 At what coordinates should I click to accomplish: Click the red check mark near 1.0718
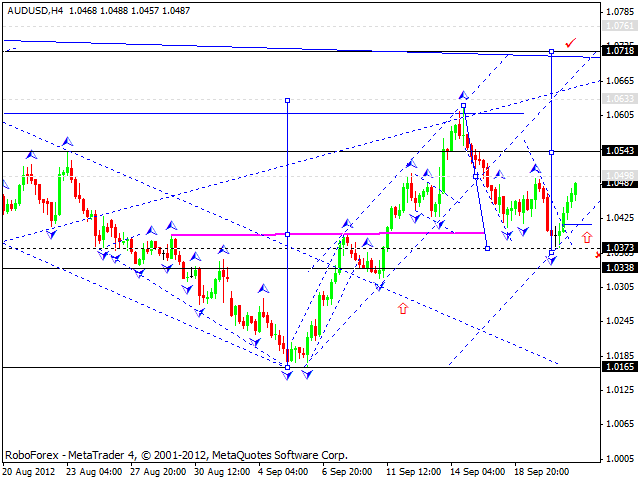570,42
